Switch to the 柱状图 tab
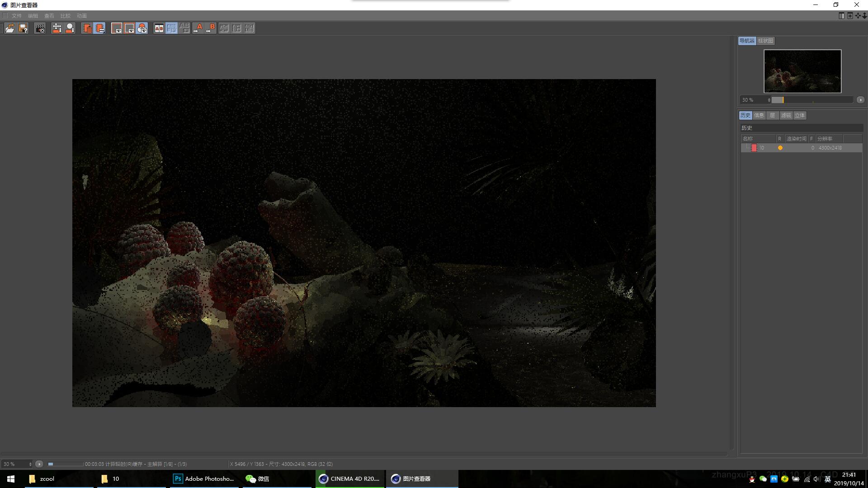Screen dimensions: 868x488 coord(765,41)
